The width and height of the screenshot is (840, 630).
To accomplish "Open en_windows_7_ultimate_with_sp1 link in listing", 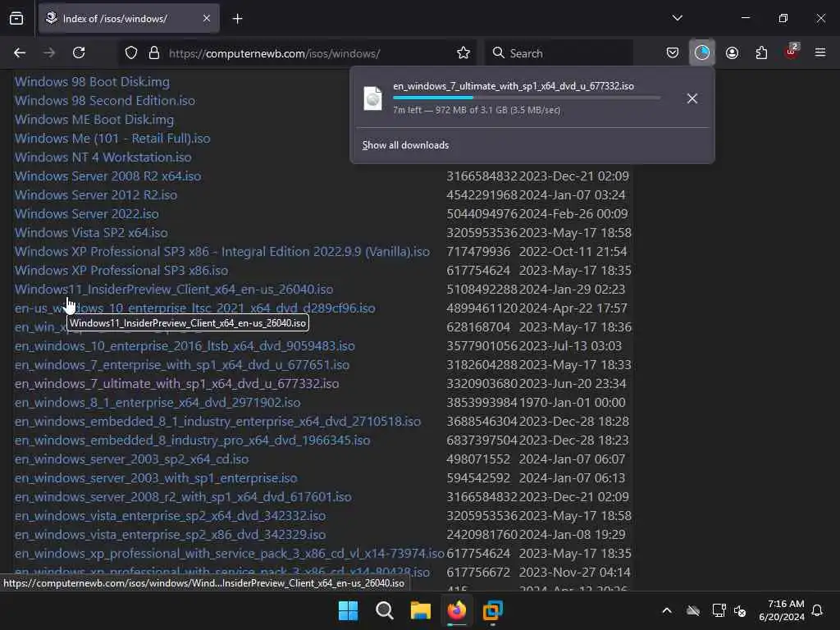I will (x=177, y=384).
